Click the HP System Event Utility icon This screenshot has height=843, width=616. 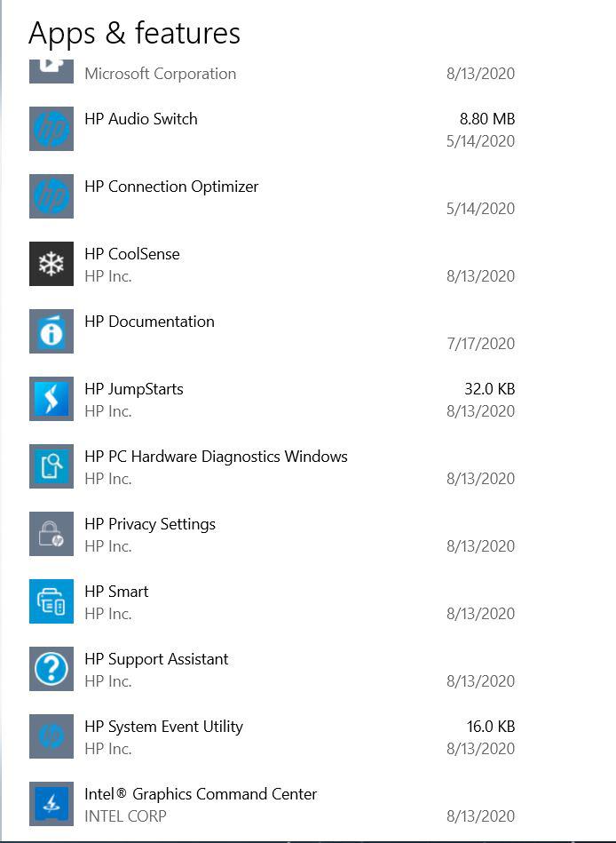pos(51,736)
